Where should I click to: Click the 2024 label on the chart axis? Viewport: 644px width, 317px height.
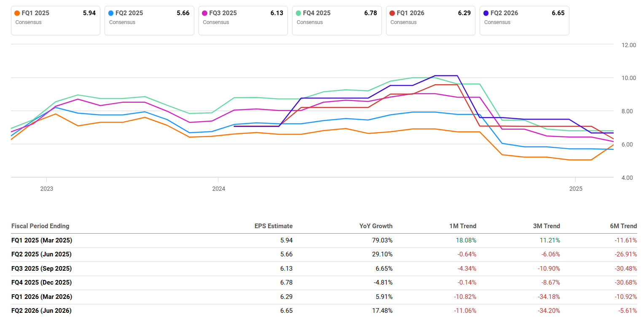pos(219,189)
